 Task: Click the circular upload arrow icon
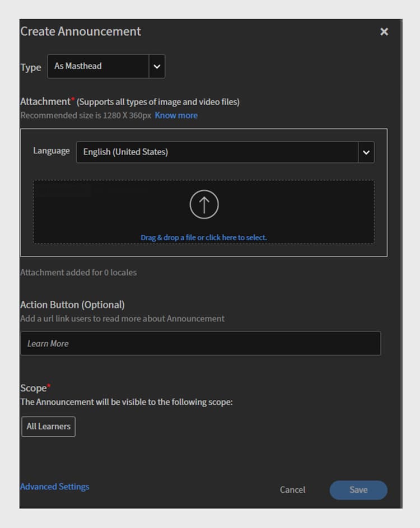tap(204, 204)
